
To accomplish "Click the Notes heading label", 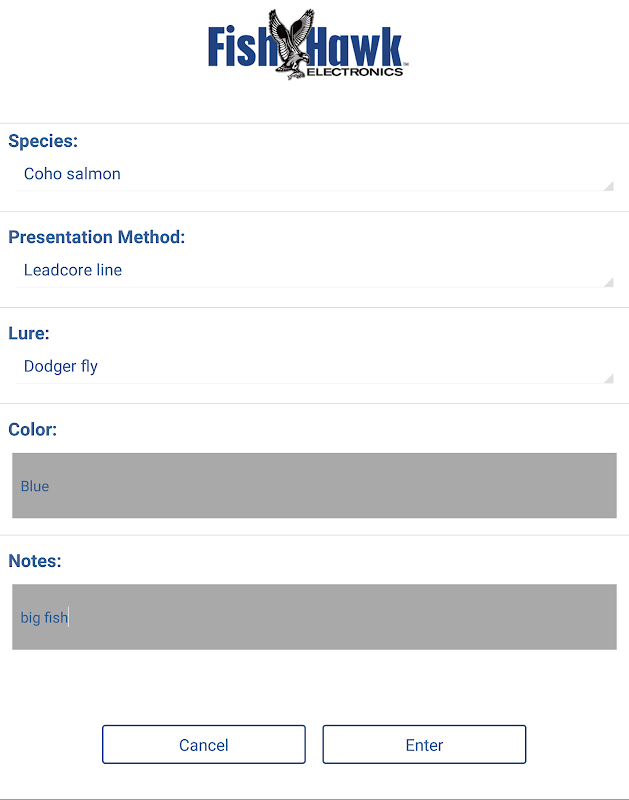I will point(35,561).
